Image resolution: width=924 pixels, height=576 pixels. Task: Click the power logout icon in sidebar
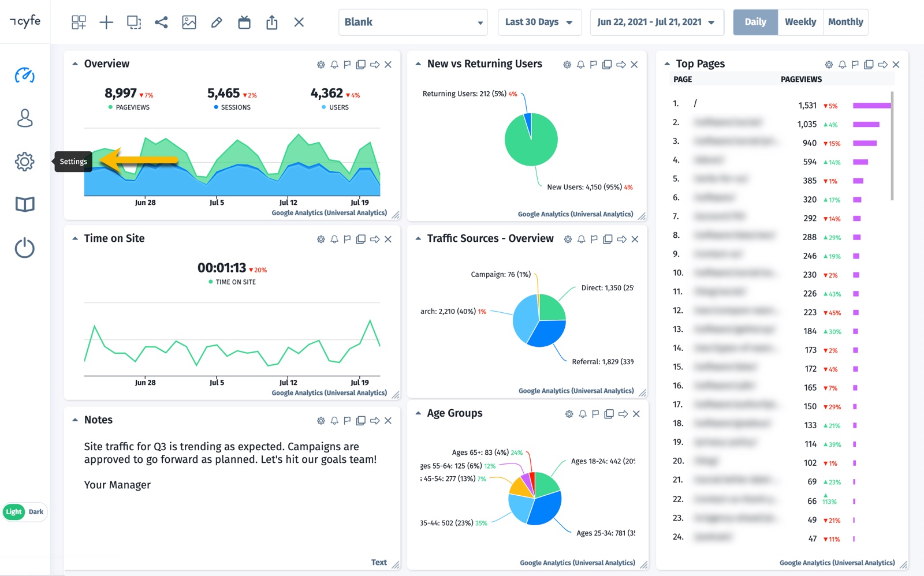click(x=25, y=248)
